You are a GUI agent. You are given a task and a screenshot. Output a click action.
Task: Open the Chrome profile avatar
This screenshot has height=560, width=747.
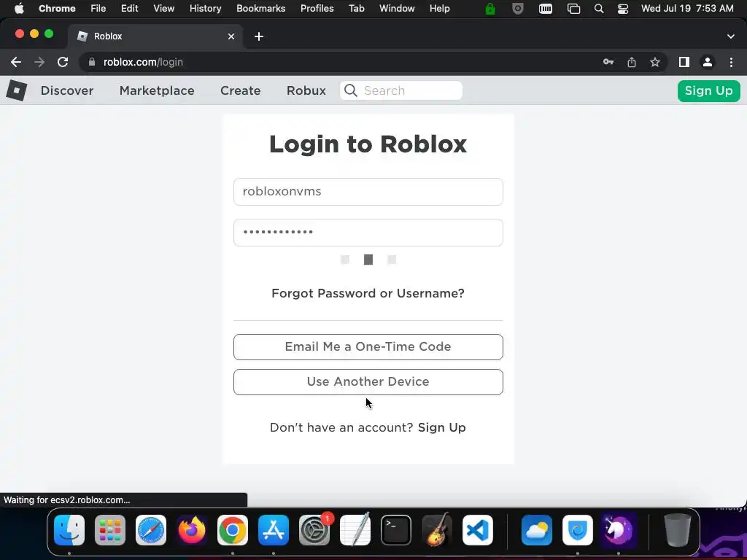coord(708,62)
